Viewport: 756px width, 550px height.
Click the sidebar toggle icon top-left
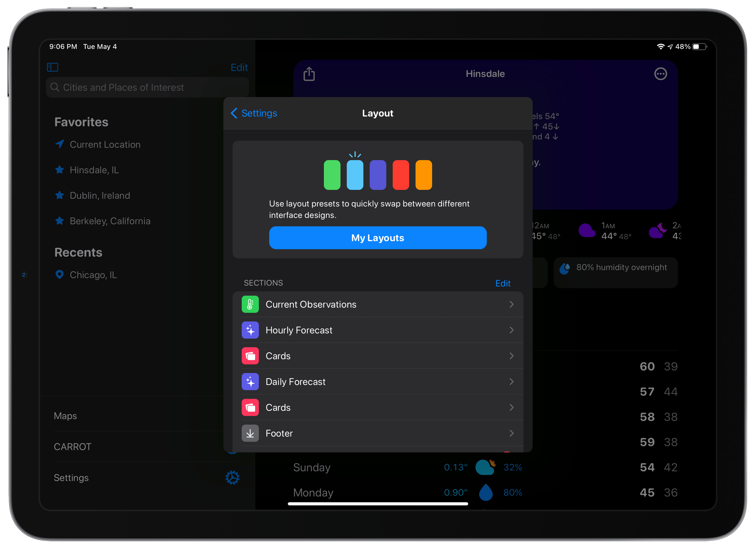pos(53,66)
